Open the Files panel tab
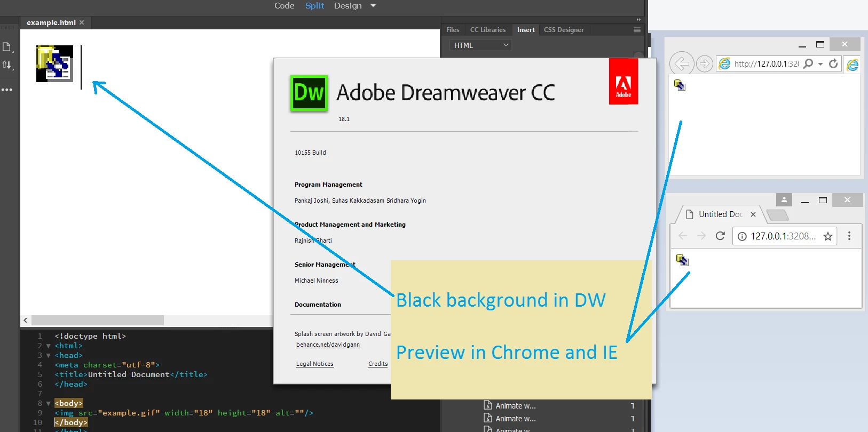Viewport: 868px width, 432px height. [x=453, y=30]
